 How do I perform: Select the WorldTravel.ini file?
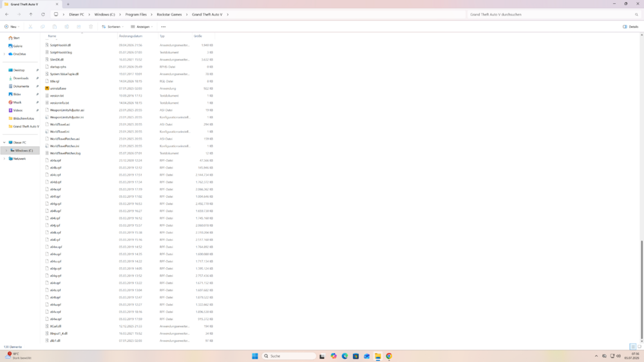[59, 131]
